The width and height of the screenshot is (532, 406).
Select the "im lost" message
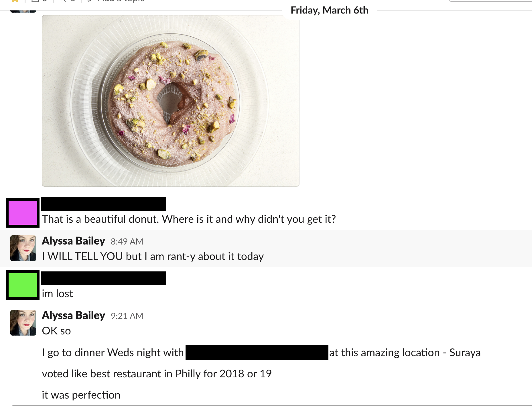click(57, 294)
